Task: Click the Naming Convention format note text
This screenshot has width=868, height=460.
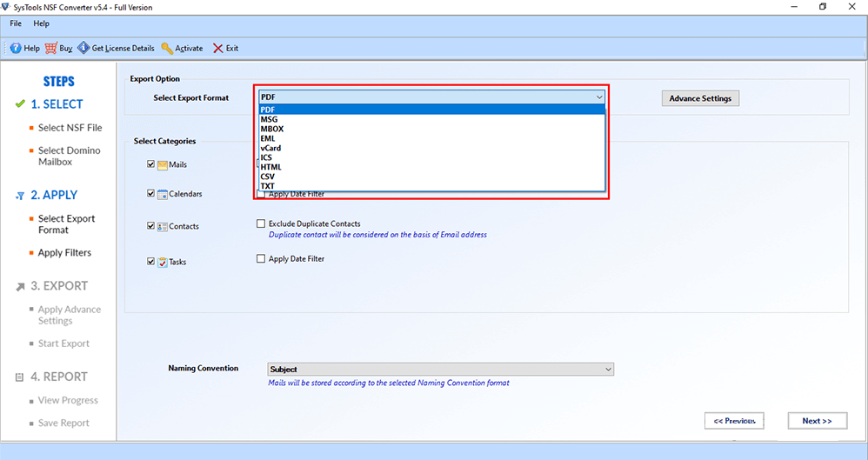Action: tap(389, 383)
